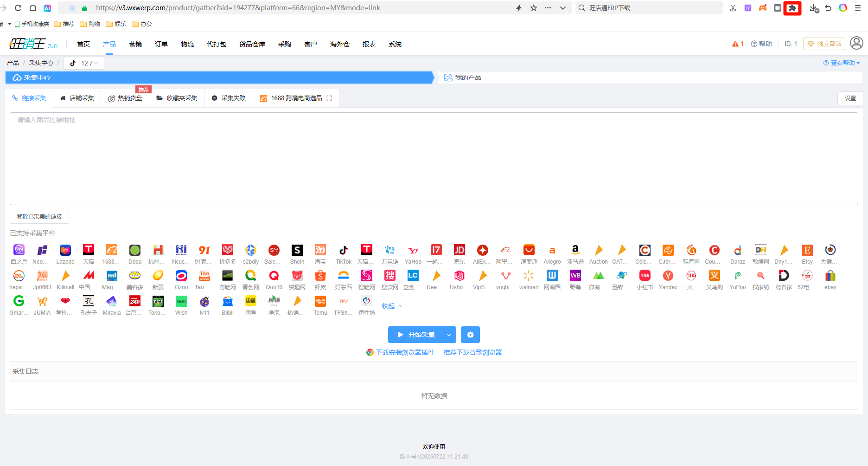
Task: Select the YaHoo platform icon
Action: [x=413, y=250]
